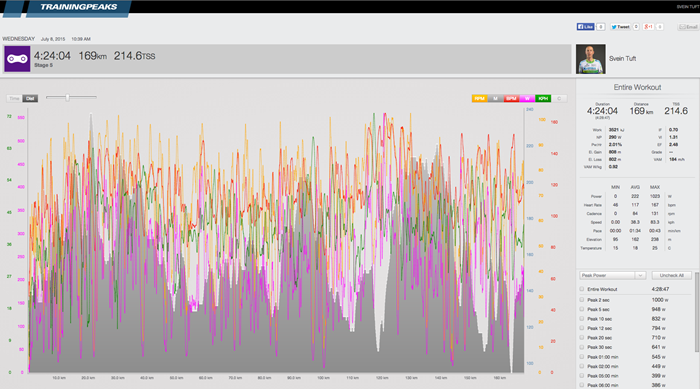Check the Peak 10 sec checkbox

[582, 318]
